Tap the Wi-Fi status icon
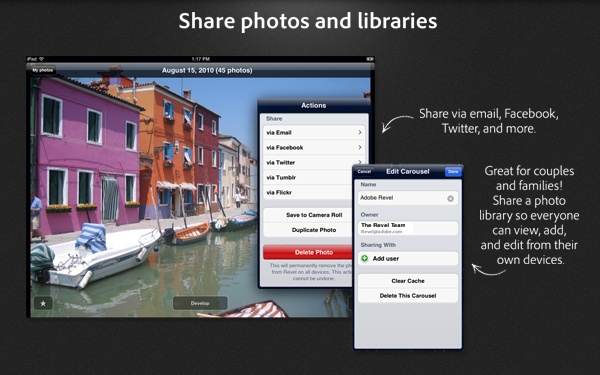This screenshot has width=600, height=375. [x=41, y=59]
